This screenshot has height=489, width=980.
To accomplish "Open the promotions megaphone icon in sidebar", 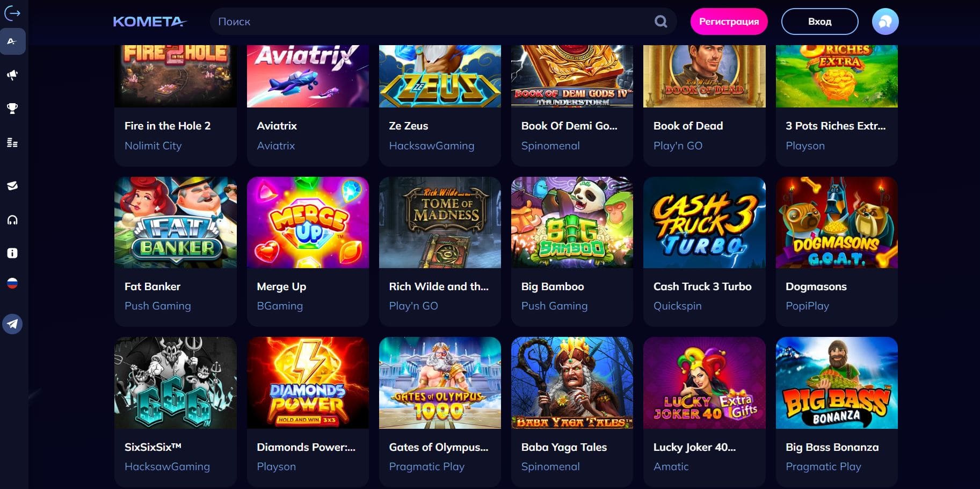I will coord(12,75).
